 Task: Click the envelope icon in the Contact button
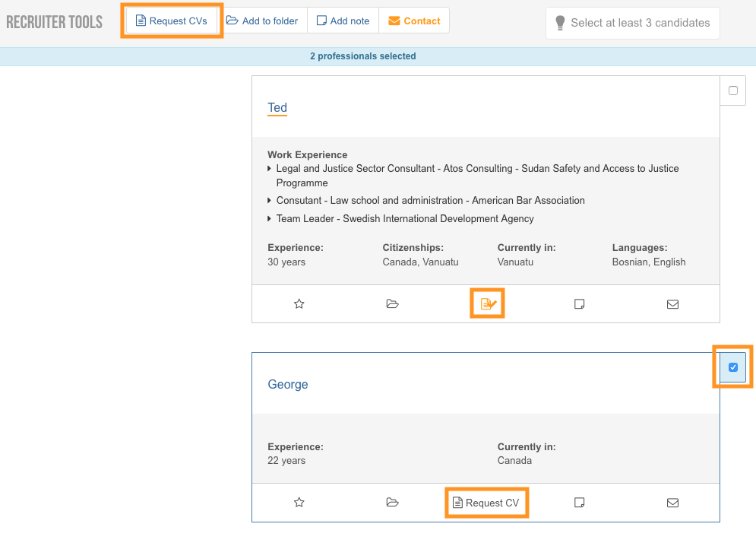click(x=394, y=21)
